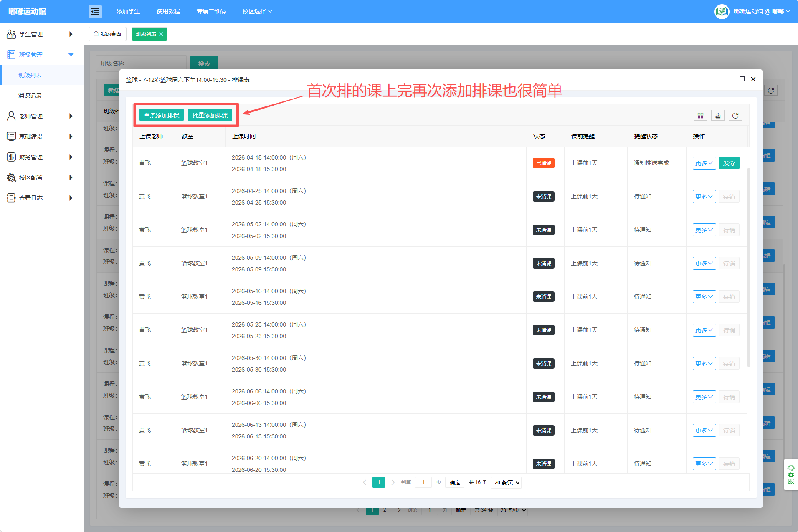
Task: Click the teacher management person icon
Action: pos(11,116)
